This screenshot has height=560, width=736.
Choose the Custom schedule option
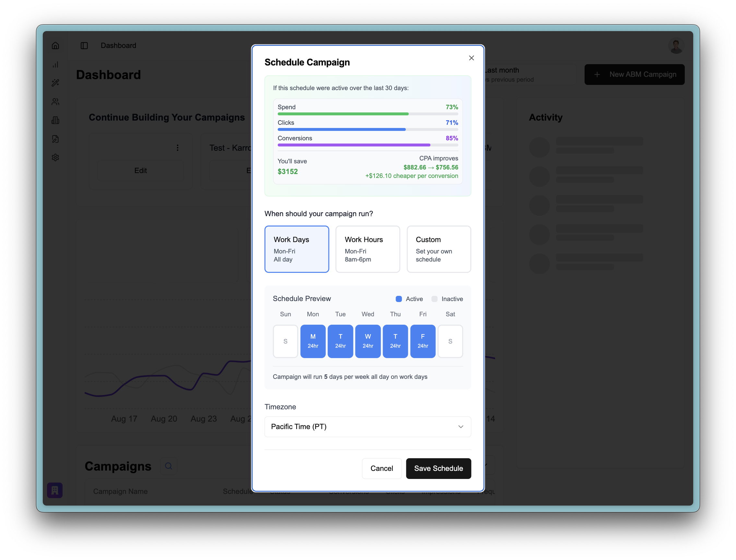[439, 249]
